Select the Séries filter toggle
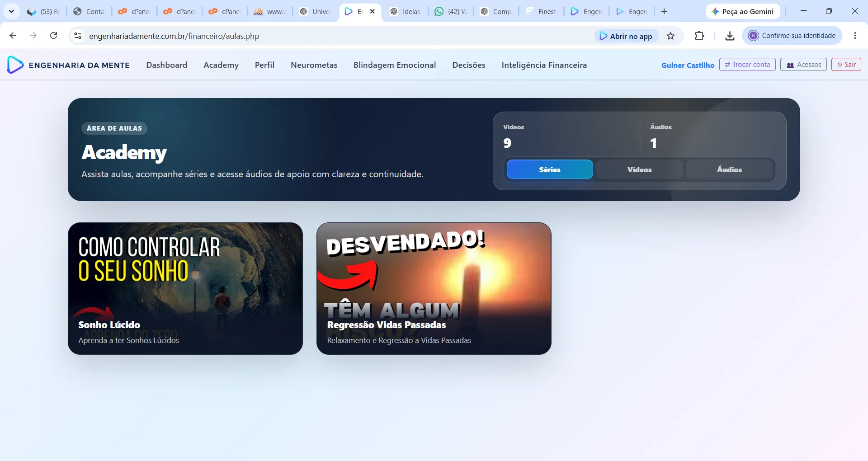 click(x=550, y=169)
